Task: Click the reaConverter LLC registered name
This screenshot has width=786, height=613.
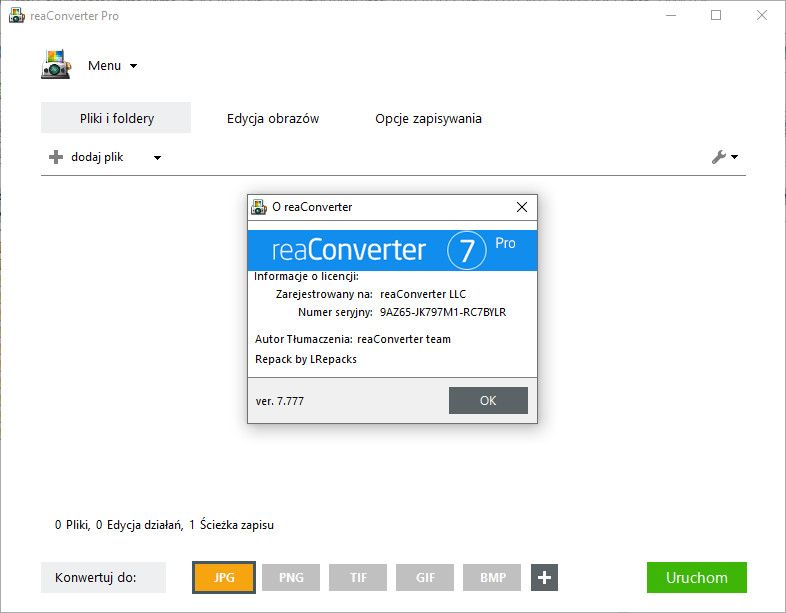Action: click(423, 294)
